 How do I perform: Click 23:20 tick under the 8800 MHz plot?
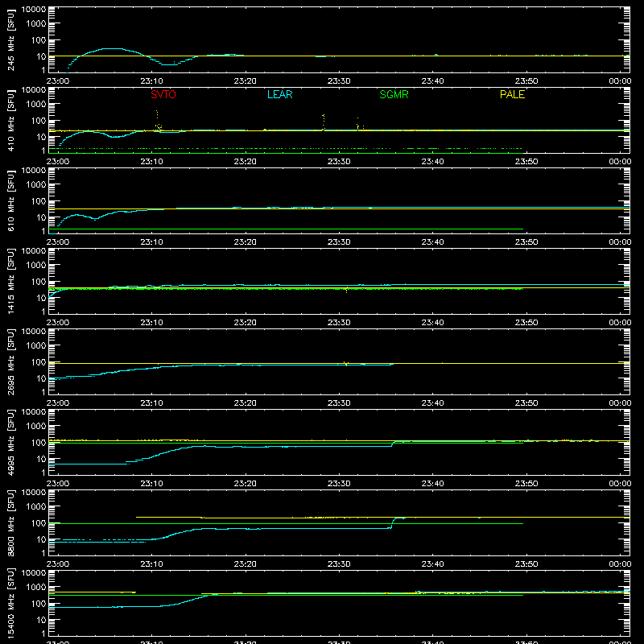coord(246,564)
